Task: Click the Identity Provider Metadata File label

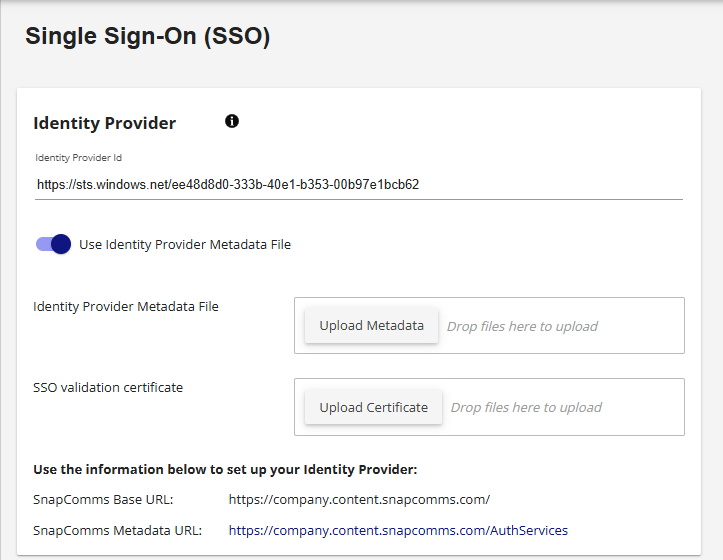Action: [126, 306]
